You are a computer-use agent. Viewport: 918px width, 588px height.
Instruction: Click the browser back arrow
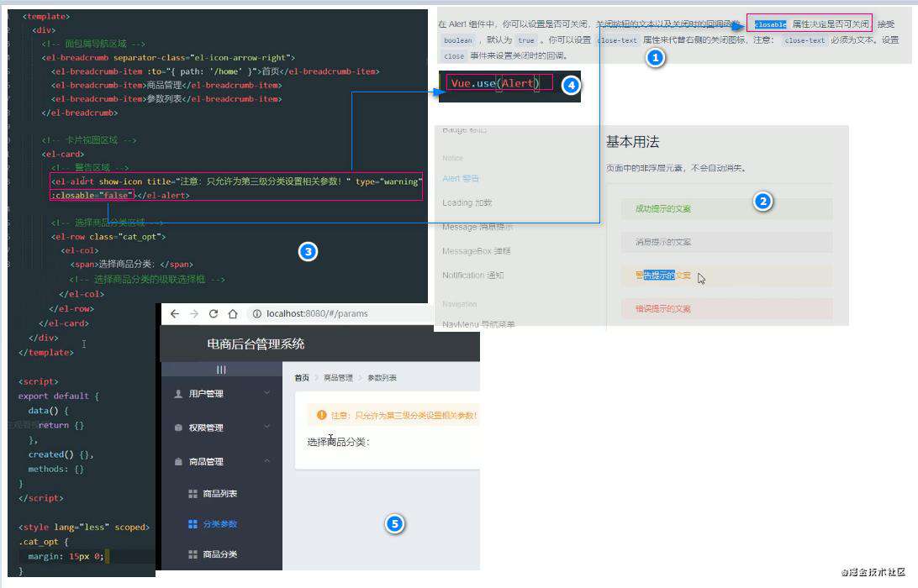point(175,313)
